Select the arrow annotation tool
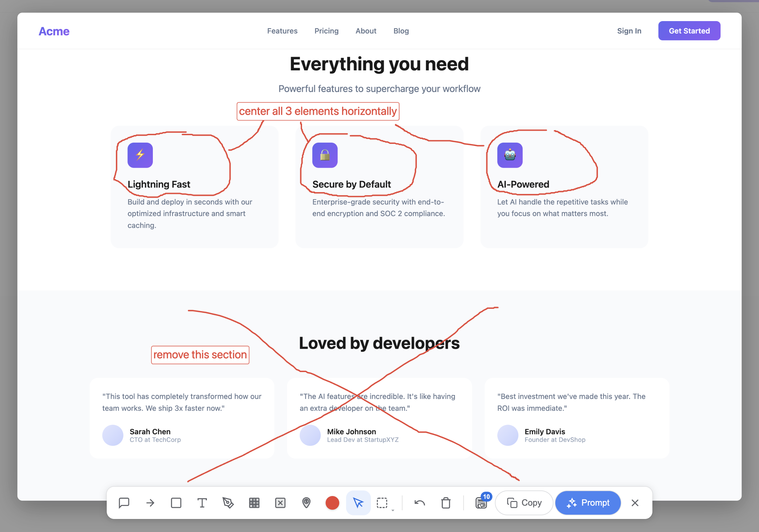The height and width of the screenshot is (532, 759). click(x=150, y=503)
